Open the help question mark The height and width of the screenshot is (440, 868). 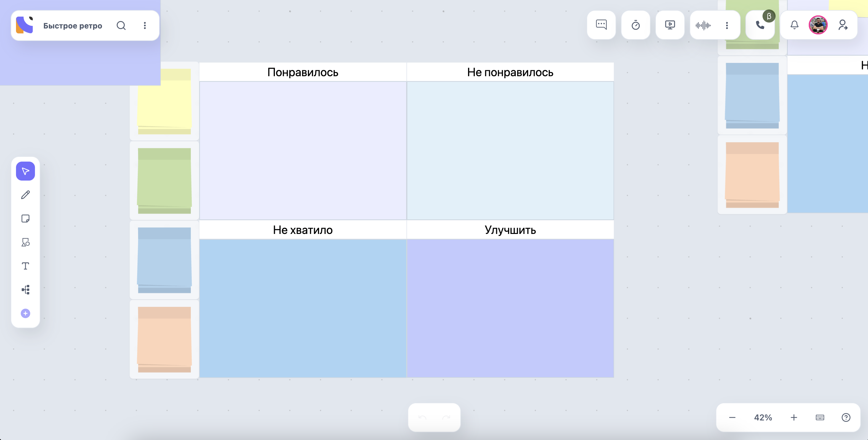click(846, 417)
